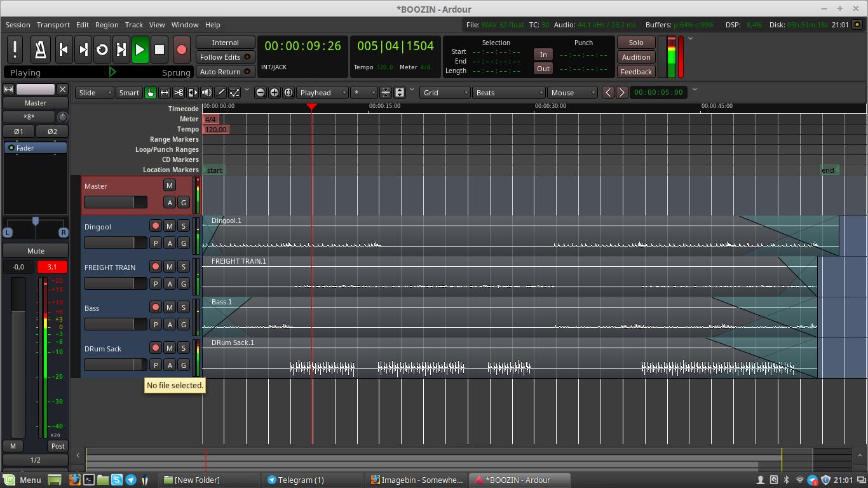
Task: Toggle Auto Return option
Action: [x=225, y=72]
